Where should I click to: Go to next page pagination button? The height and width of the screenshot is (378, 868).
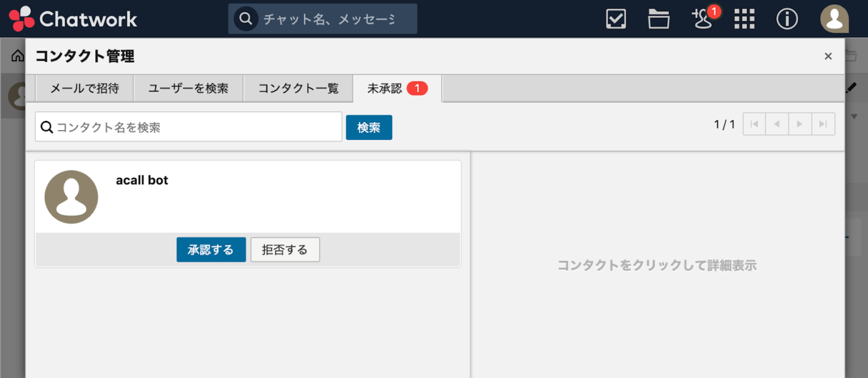800,124
